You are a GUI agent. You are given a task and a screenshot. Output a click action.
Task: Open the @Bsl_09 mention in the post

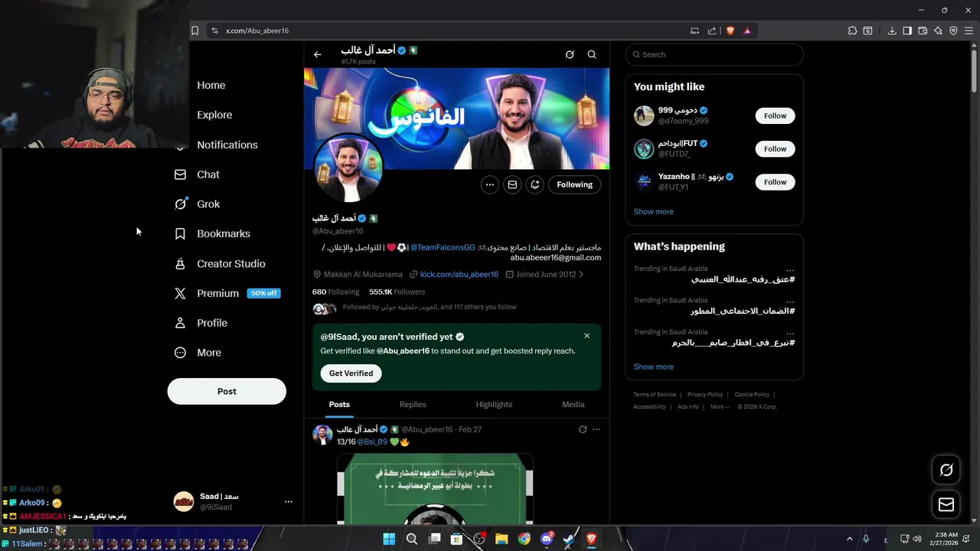point(372,442)
